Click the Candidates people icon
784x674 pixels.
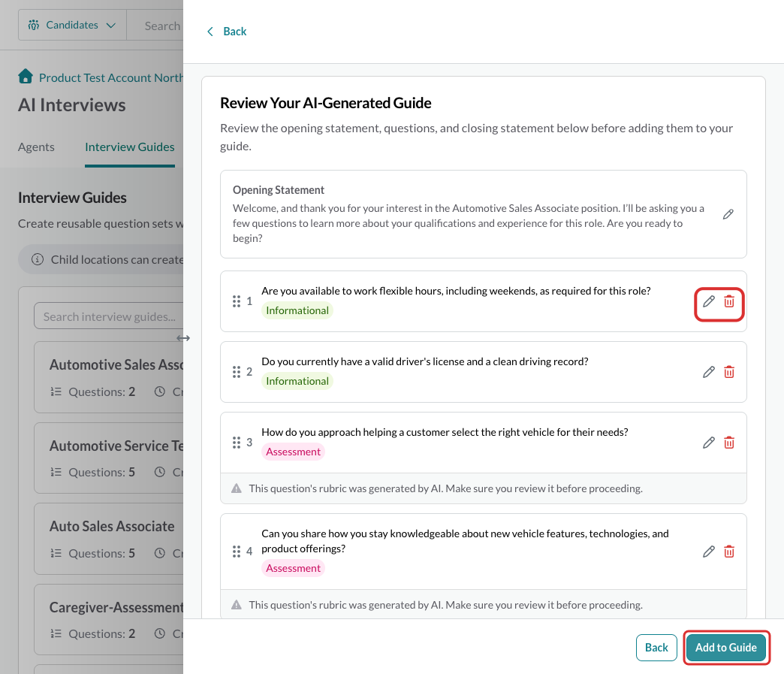(x=34, y=25)
